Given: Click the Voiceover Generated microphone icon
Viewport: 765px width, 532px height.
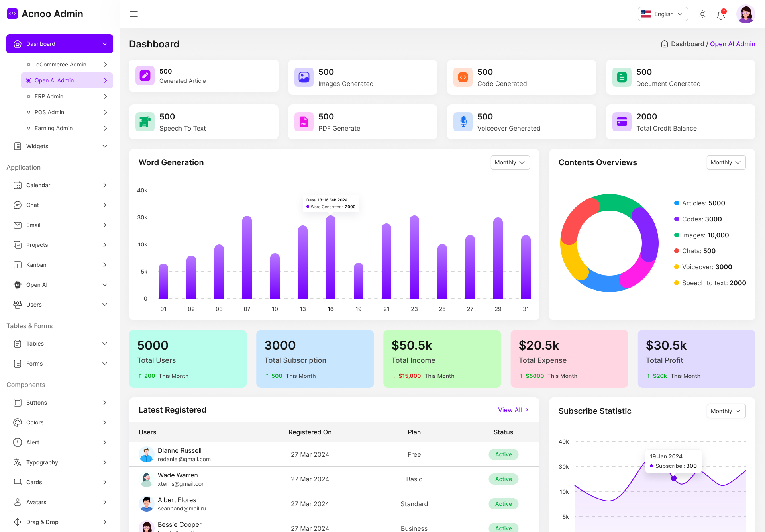Looking at the screenshot, I should click(x=463, y=122).
